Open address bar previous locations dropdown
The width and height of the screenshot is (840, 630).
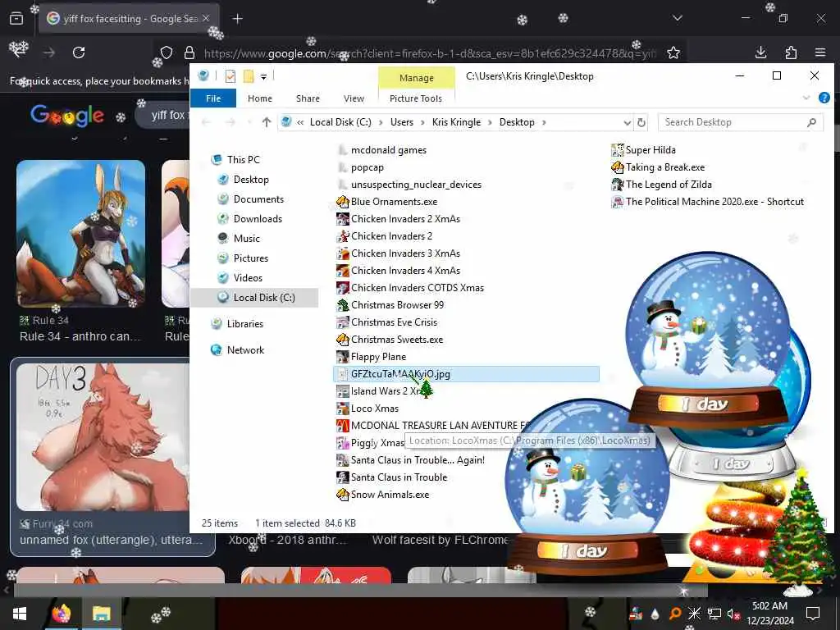(628, 123)
